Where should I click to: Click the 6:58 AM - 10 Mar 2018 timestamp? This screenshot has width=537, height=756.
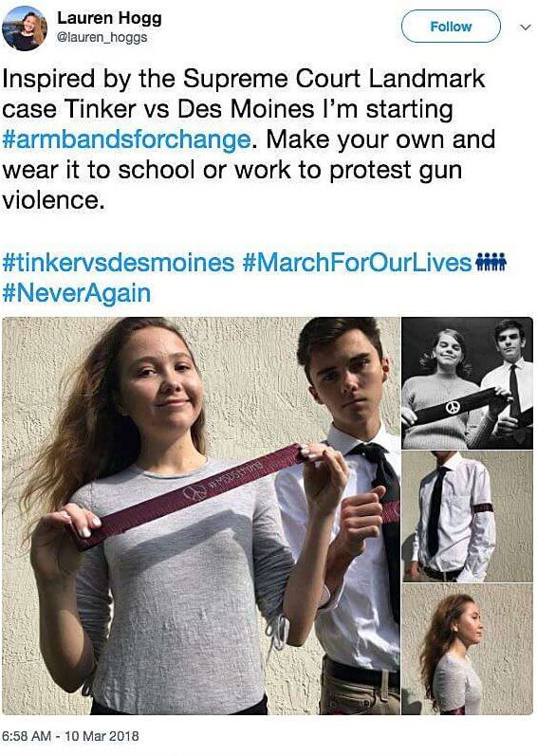click(70, 736)
